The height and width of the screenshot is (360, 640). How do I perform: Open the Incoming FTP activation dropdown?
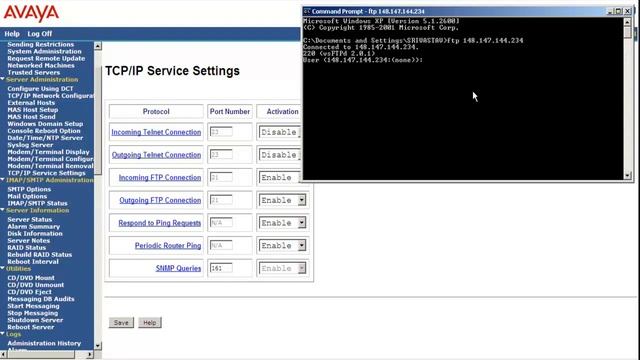[x=280, y=178]
